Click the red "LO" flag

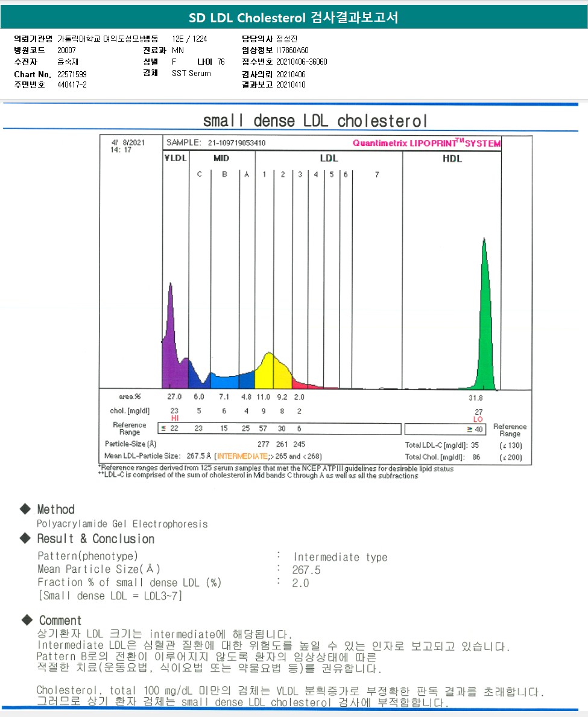(478, 419)
